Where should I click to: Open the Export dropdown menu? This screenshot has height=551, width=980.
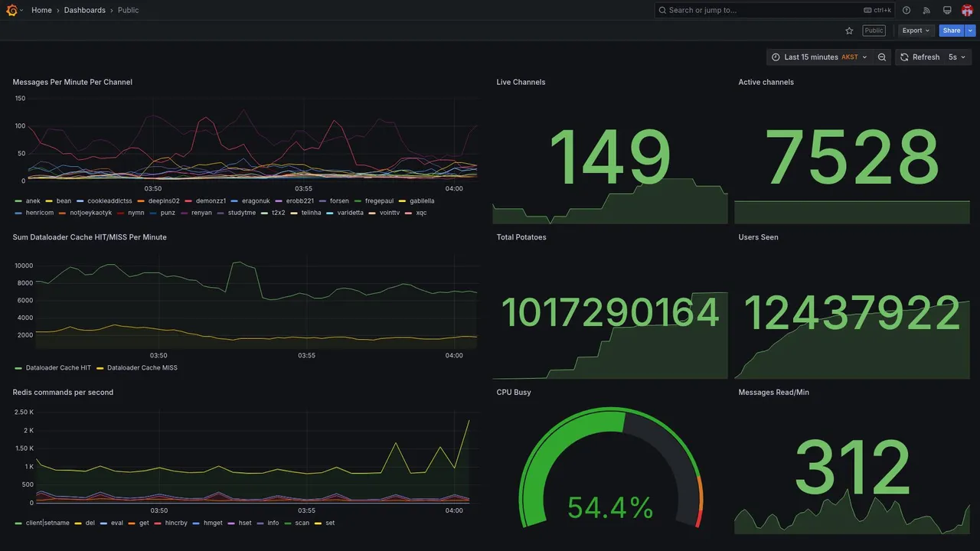[916, 31]
